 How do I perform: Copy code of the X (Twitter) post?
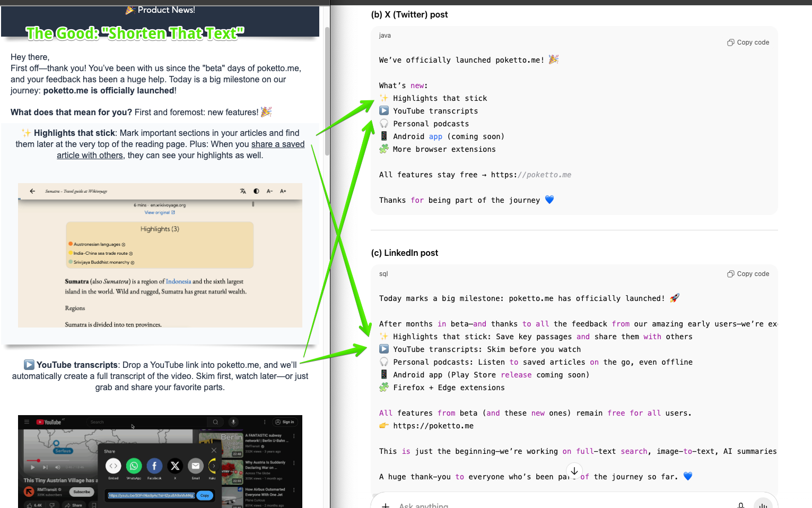coord(748,42)
